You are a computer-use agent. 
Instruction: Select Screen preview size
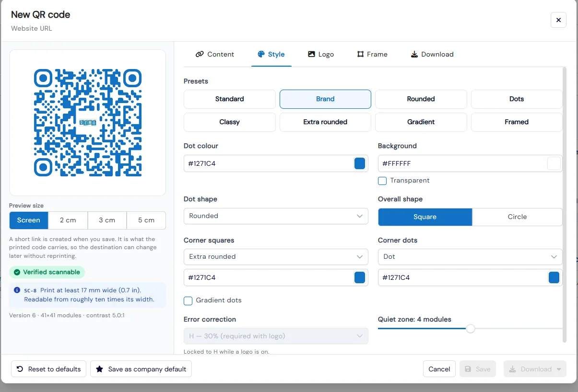click(x=29, y=220)
